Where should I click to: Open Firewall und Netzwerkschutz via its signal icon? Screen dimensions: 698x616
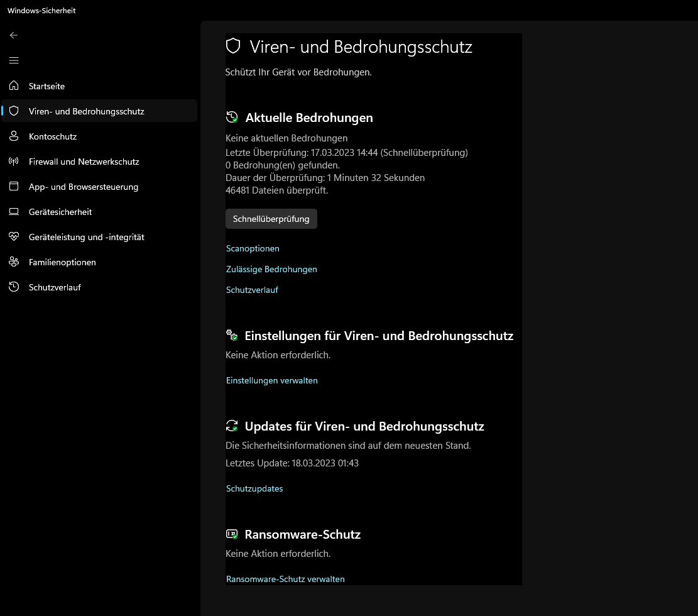[13, 162]
